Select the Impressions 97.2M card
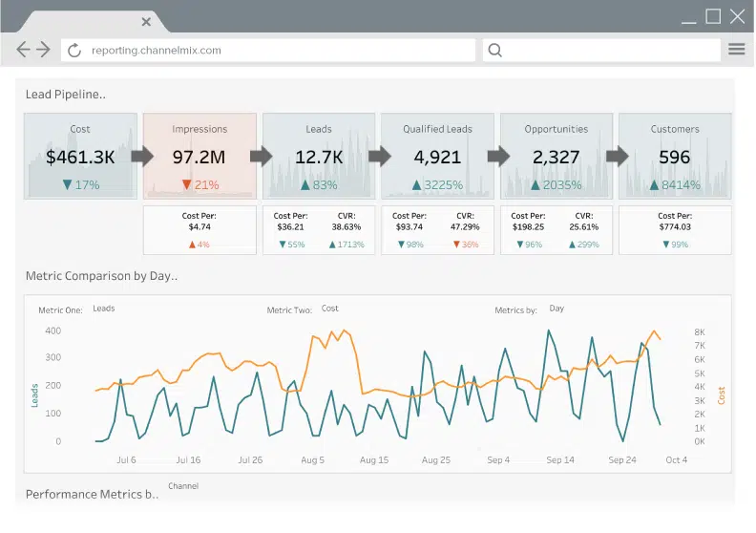The height and width of the screenshot is (533, 756). (x=199, y=157)
